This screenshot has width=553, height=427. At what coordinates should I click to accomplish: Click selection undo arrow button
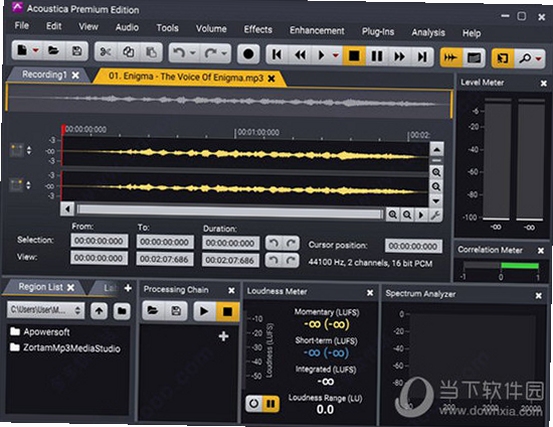tap(274, 243)
